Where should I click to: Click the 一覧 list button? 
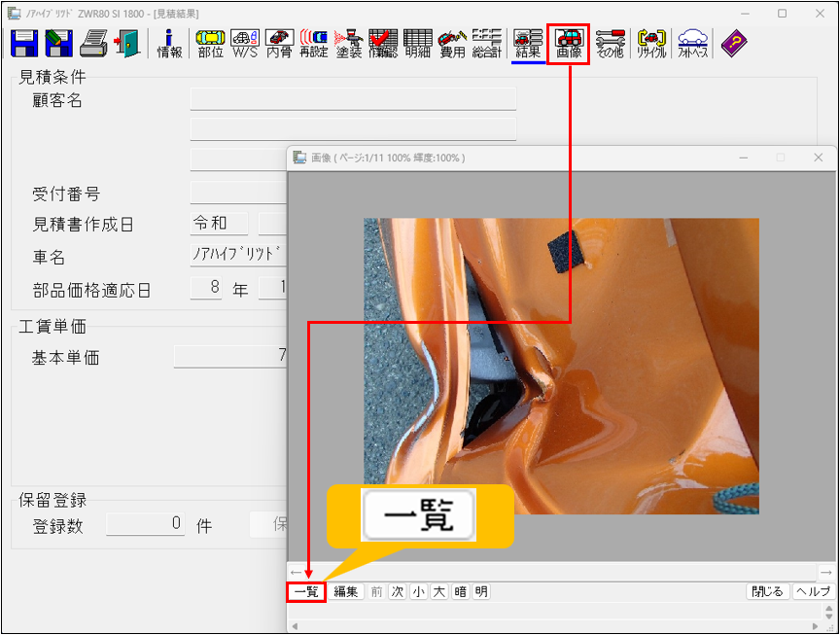[x=306, y=591]
